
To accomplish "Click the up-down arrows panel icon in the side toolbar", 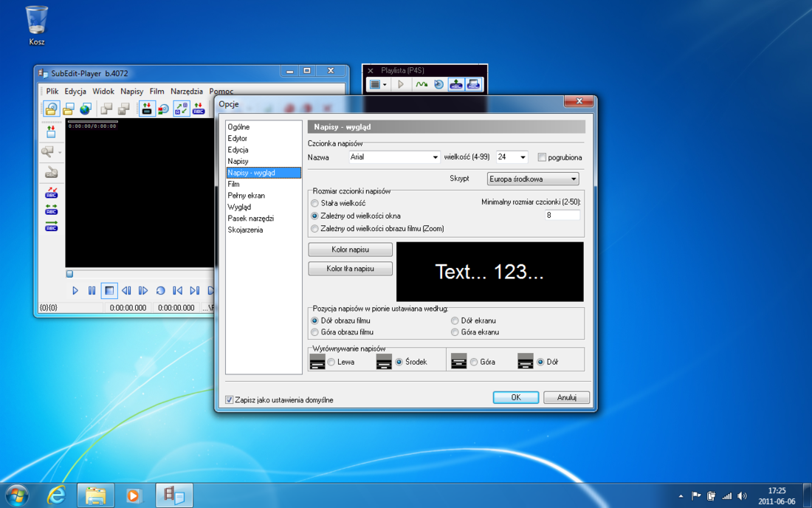I will [x=51, y=131].
